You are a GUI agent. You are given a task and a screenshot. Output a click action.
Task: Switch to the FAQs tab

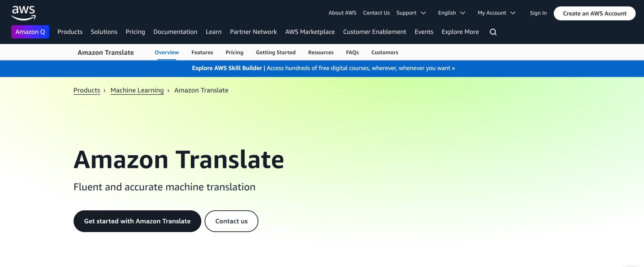click(352, 52)
